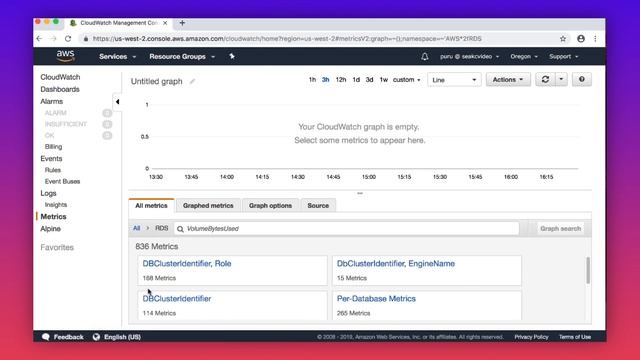Click the refresh graph icon button

click(545, 80)
